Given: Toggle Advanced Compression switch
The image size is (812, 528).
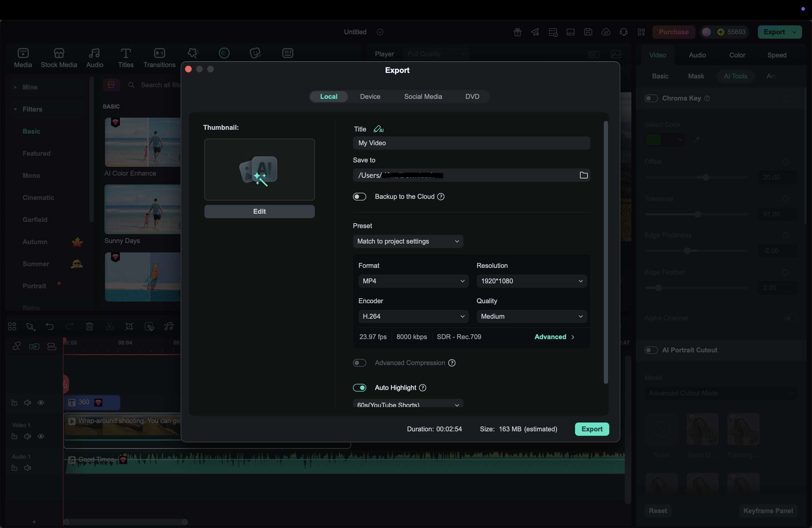Looking at the screenshot, I should coord(359,363).
